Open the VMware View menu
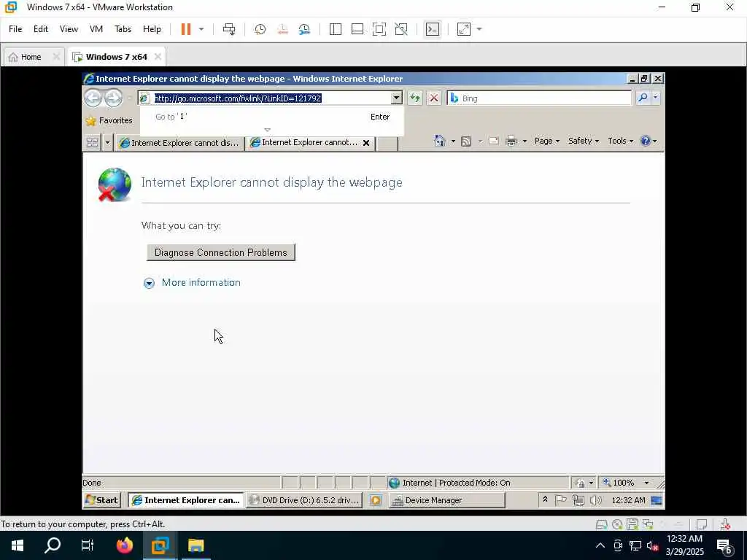 [69, 29]
